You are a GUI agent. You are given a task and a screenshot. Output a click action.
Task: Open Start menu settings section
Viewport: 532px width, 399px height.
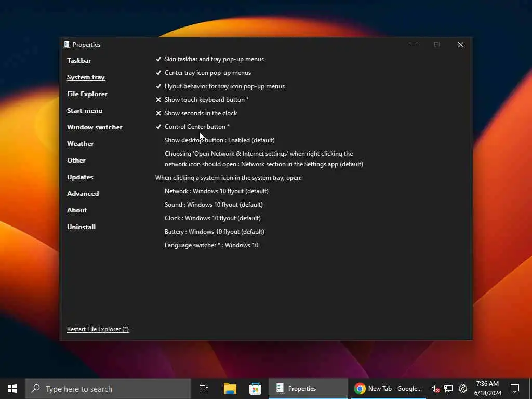(85, 111)
